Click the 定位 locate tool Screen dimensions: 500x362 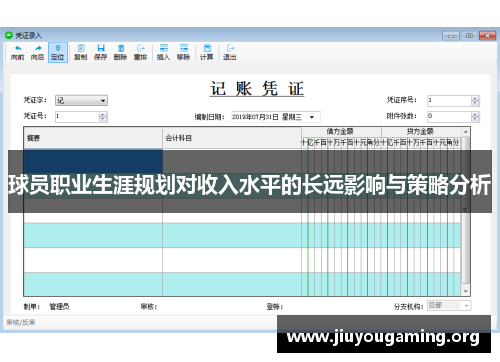(x=58, y=53)
